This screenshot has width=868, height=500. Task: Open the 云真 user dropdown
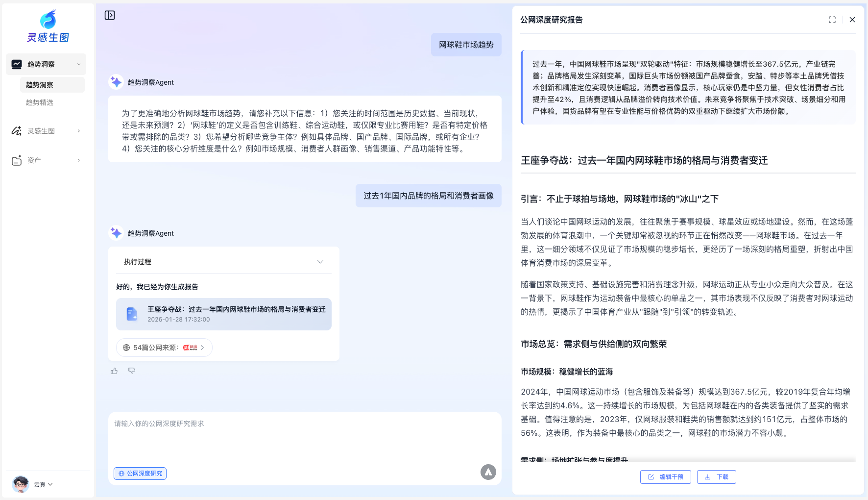tap(43, 484)
